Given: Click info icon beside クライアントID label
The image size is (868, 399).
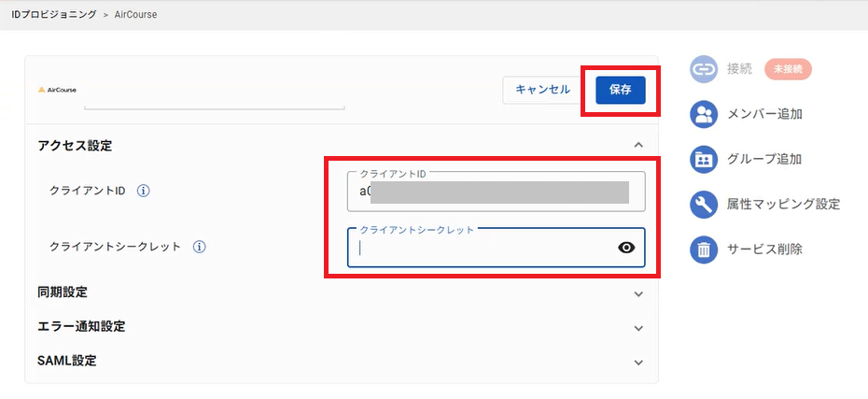Looking at the screenshot, I should click(x=143, y=191).
